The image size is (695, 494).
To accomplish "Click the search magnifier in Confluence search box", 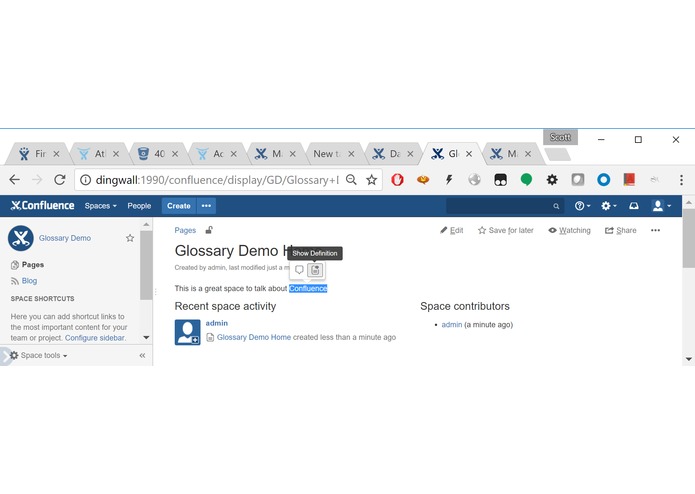I will click(x=556, y=206).
